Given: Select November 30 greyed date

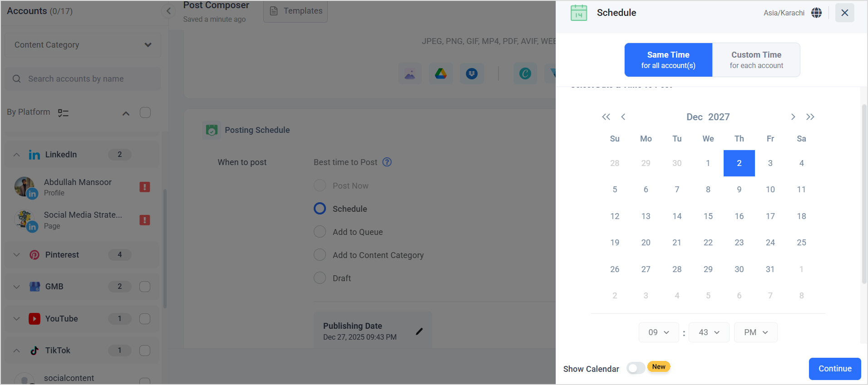Looking at the screenshot, I should point(677,163).
